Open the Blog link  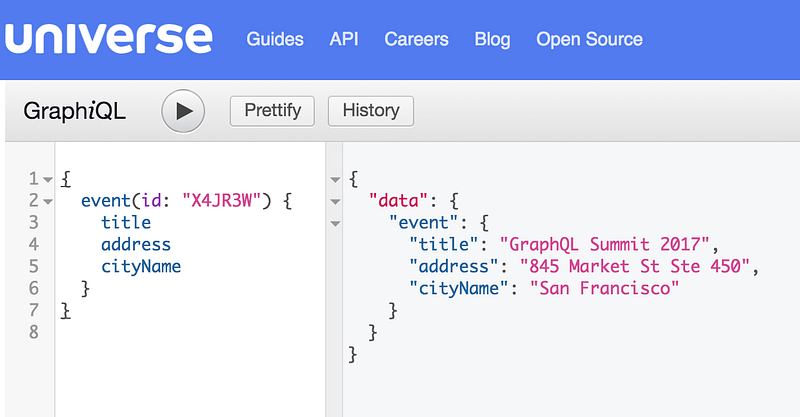(x=492, y=40)
